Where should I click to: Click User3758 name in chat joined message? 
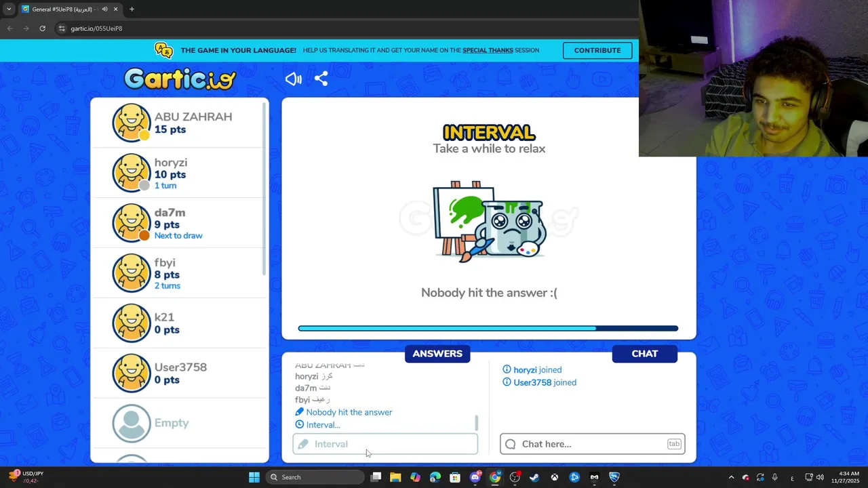coord(532,382)
